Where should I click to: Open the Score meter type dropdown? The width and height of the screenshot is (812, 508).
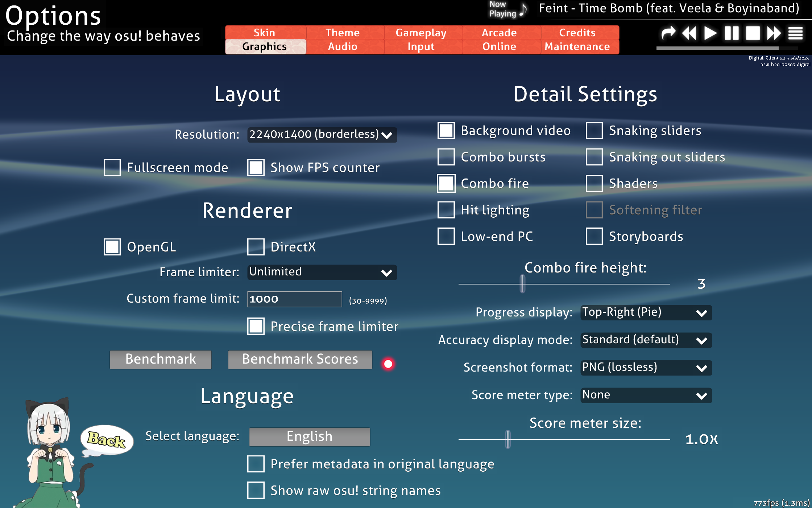646,395
